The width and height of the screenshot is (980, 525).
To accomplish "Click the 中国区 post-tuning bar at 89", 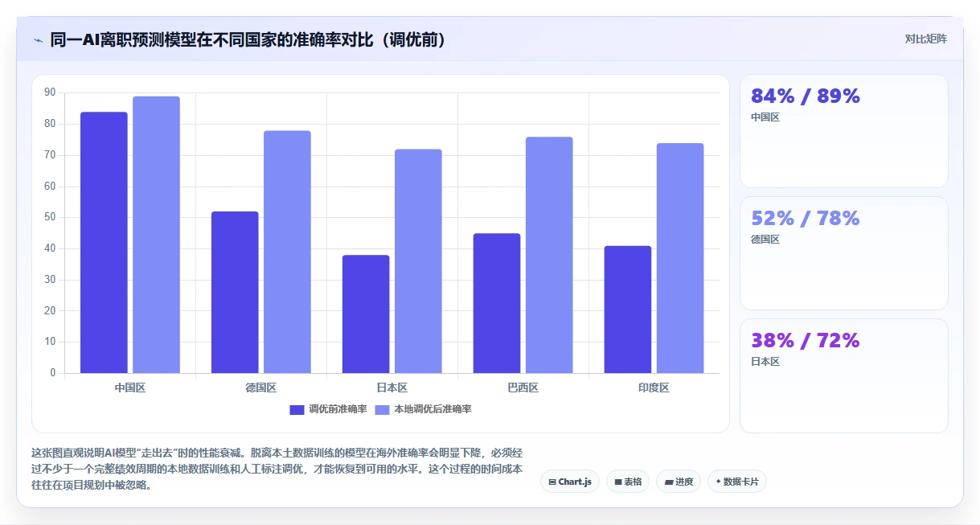I will (x=156, y=235).
